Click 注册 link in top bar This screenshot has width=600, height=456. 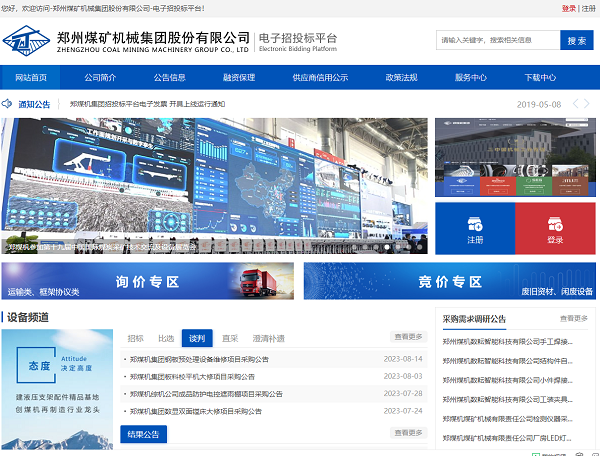pyautogui.click(x=589, y=8)
